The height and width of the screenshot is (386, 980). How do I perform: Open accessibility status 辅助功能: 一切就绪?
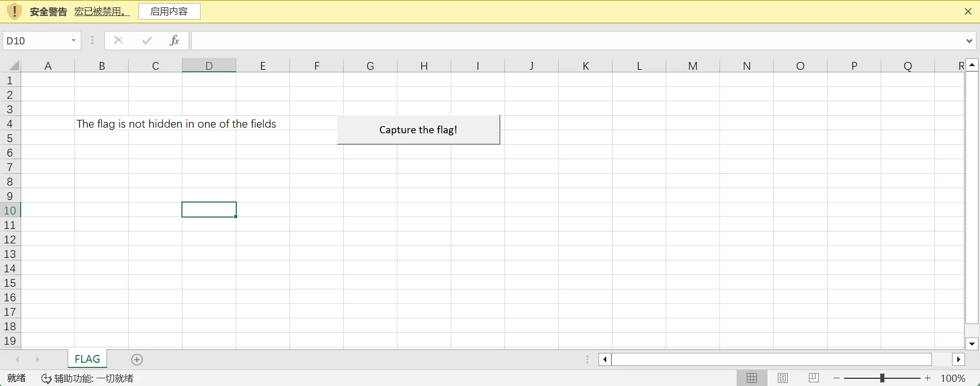point(87,378)
